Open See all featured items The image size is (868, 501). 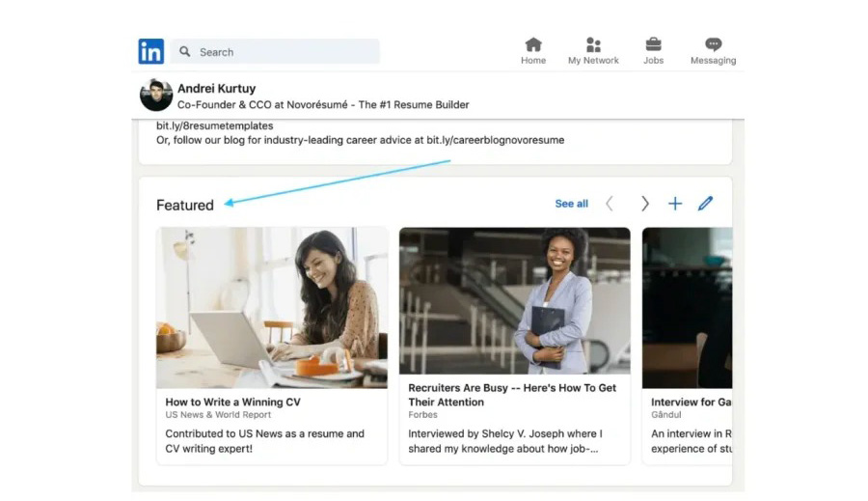[x=571, y=204]
